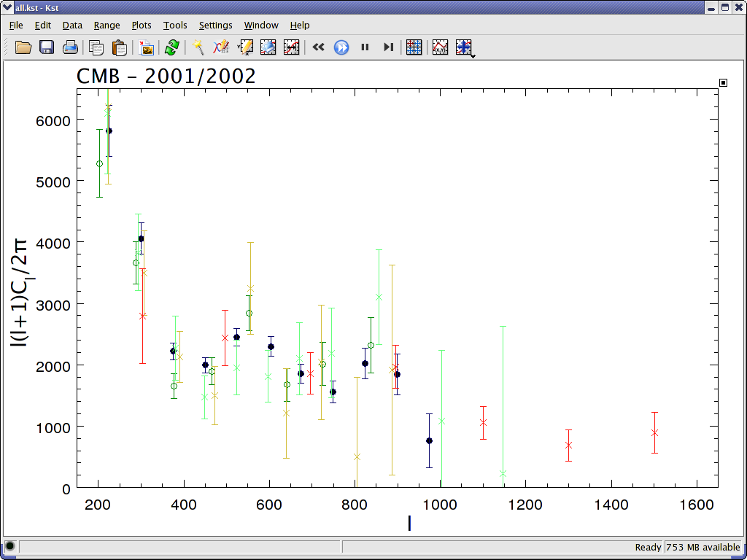This screenshot has width=747, height=560.
Task: Click the 'Ready' status bar text
Action: click(x=648, y=547)
